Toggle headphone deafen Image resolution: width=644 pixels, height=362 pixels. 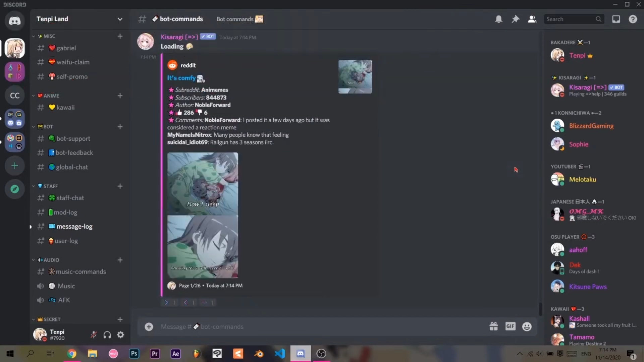click(x=107, y=335)
